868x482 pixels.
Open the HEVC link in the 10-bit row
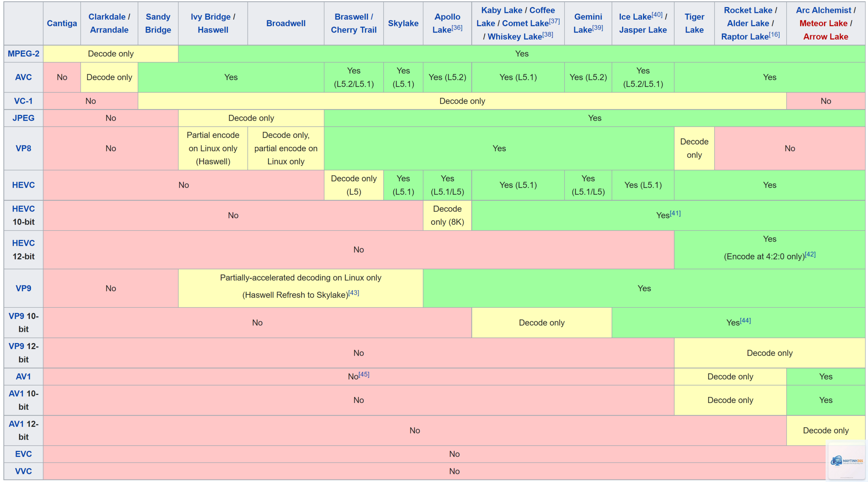pos(23,209)
